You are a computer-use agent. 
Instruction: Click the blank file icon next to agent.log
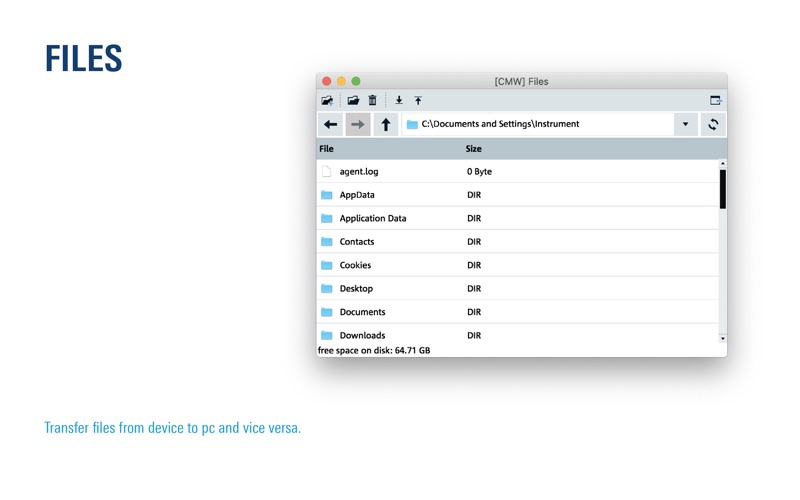point(327,171)
